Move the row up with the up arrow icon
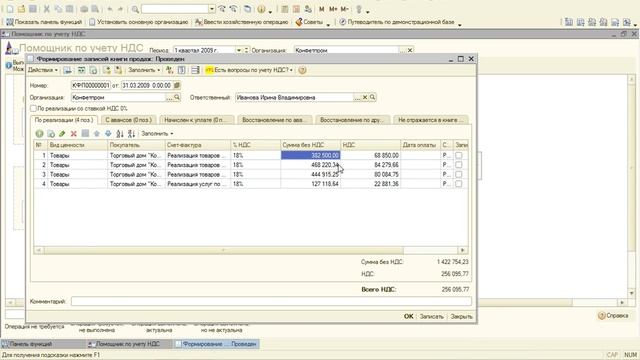Viewport: 640px width, 360px height. coord(97,133)
